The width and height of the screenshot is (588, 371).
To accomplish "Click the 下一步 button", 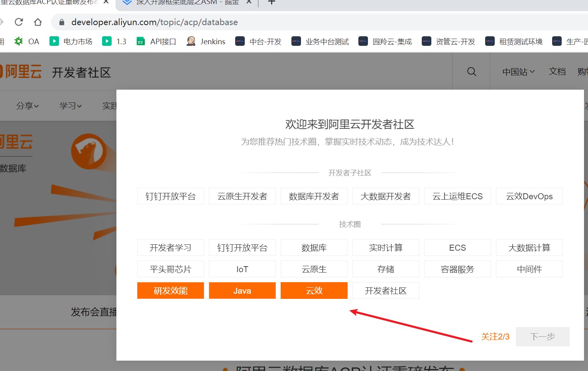I will [543, 337].
